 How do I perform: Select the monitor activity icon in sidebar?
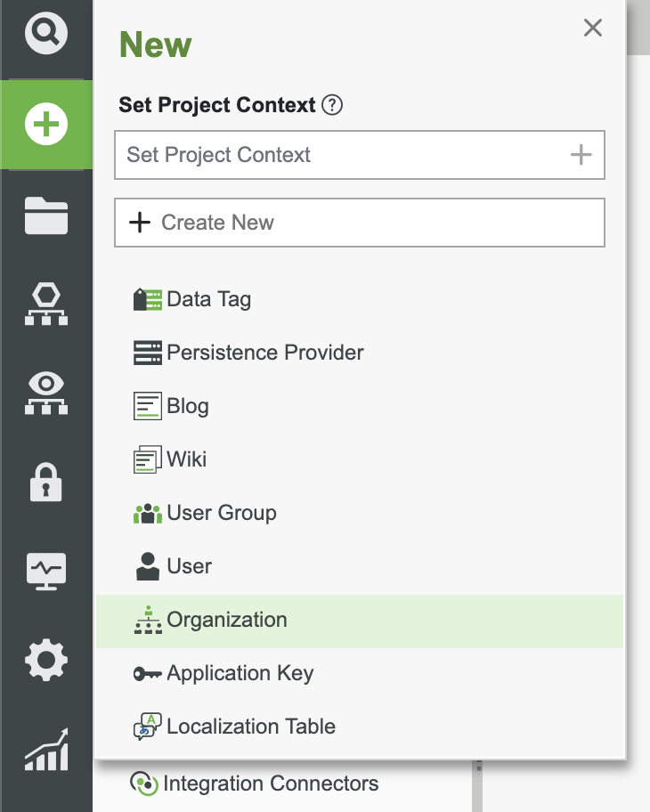(x=45, y=572)
